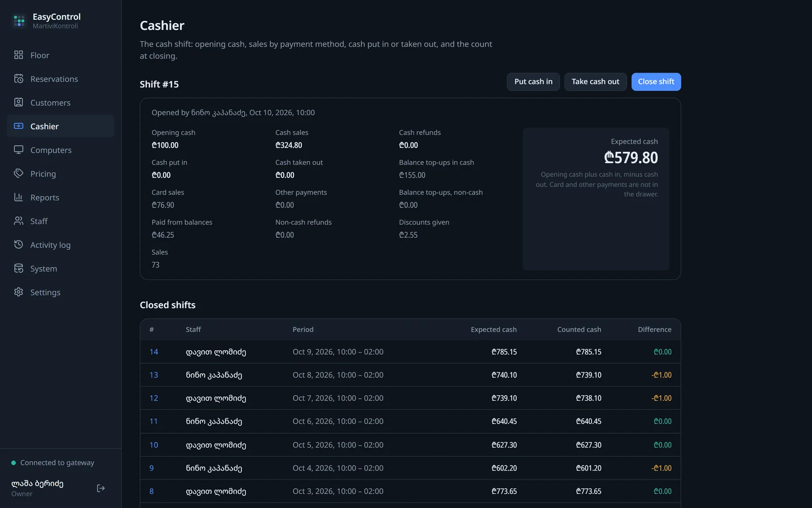Open the Reports section
Screen dimensions: 812x508
point(60,197)
